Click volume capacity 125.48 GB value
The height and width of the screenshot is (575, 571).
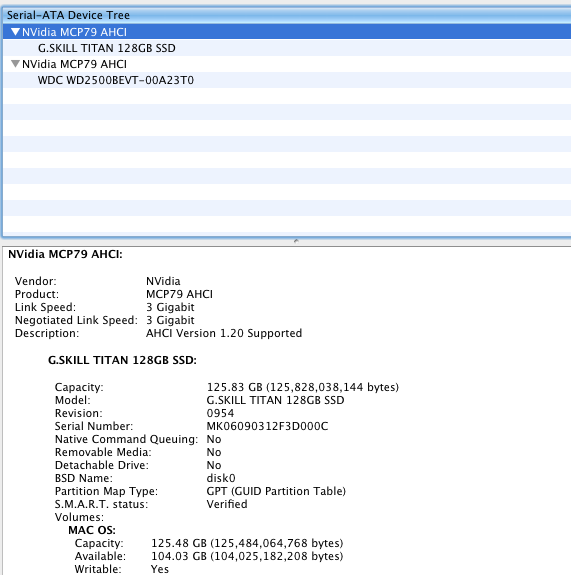tap(247, 543)
